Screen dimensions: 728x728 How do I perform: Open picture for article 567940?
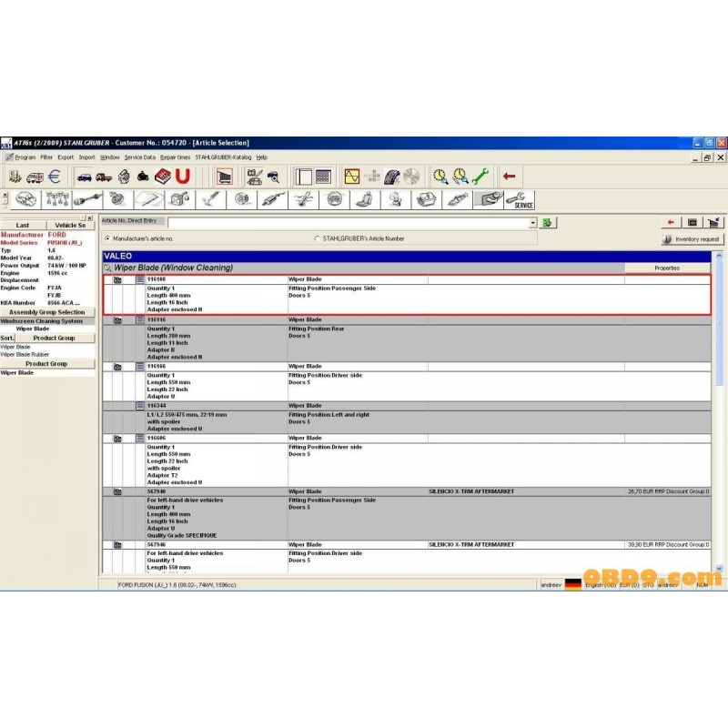[117, 491]
